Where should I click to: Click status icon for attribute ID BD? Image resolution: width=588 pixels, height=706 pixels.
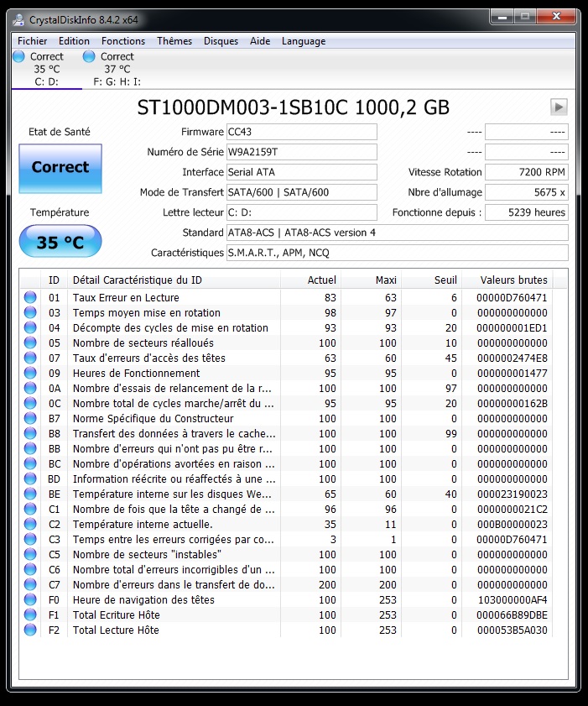tap(30, 479)
